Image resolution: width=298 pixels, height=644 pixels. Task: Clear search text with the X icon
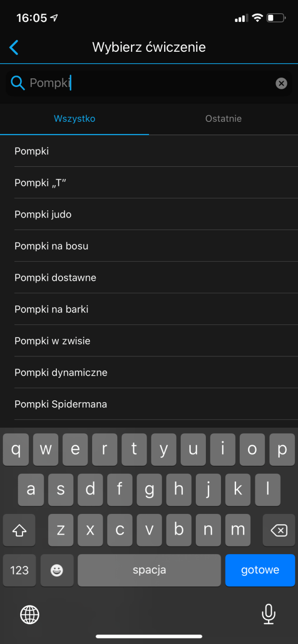(281, 83)
